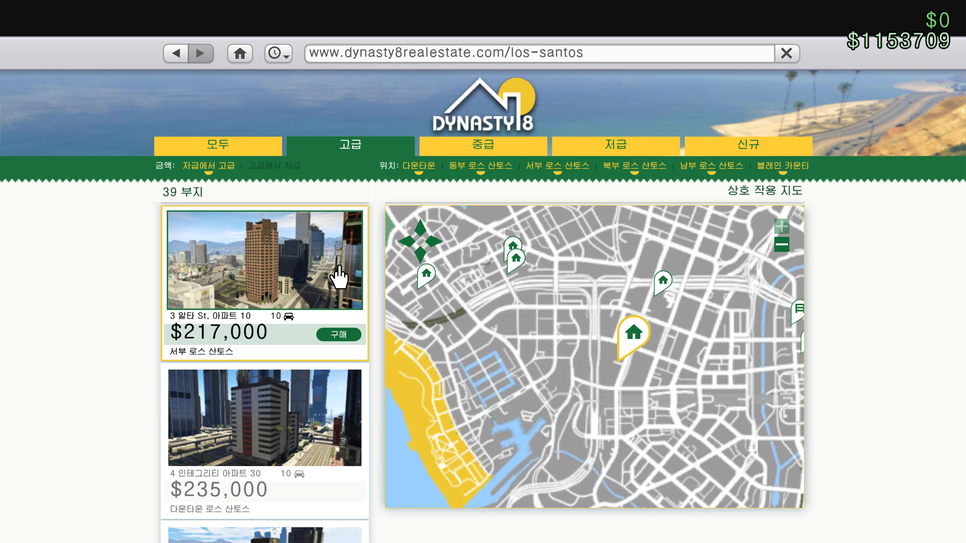This screenshot has width=966, height=543.
Task: Select the 모두 tab
Action: pos(218,145)
